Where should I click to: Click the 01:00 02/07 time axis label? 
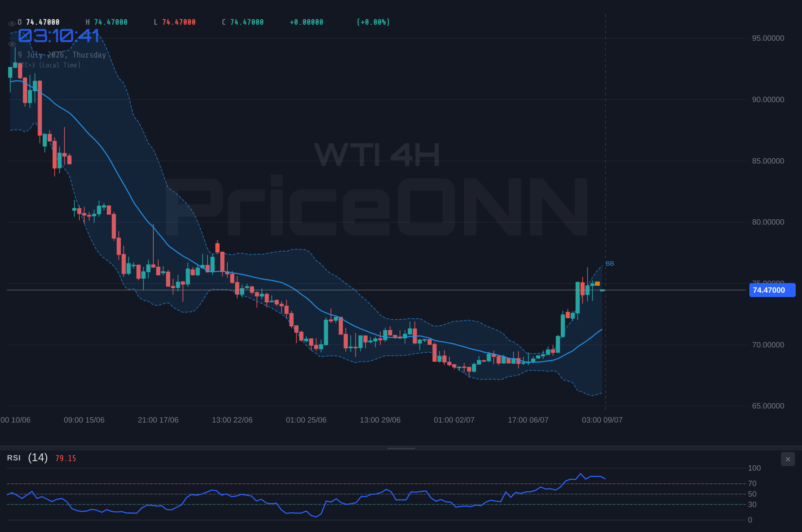click(x=454, y=420)
